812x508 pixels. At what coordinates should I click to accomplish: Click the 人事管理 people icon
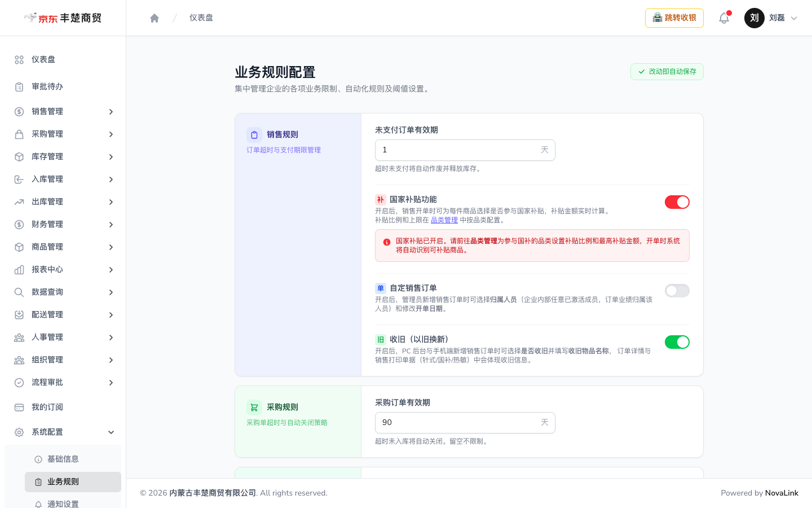pos(19,338)
